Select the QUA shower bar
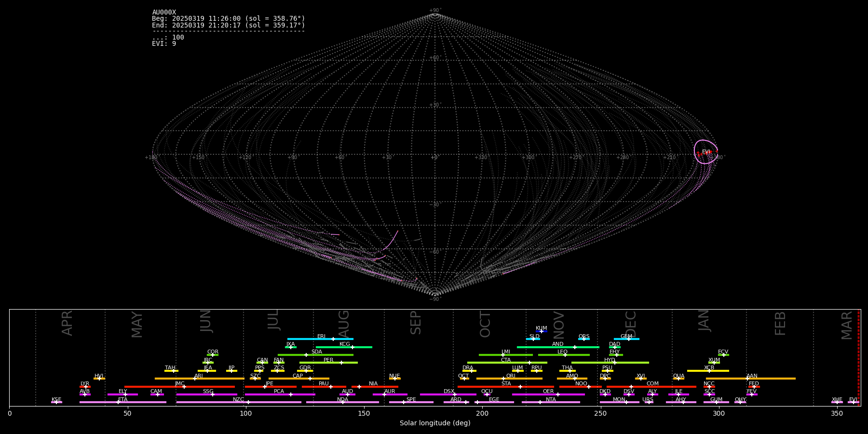 [x=678, y=379]
